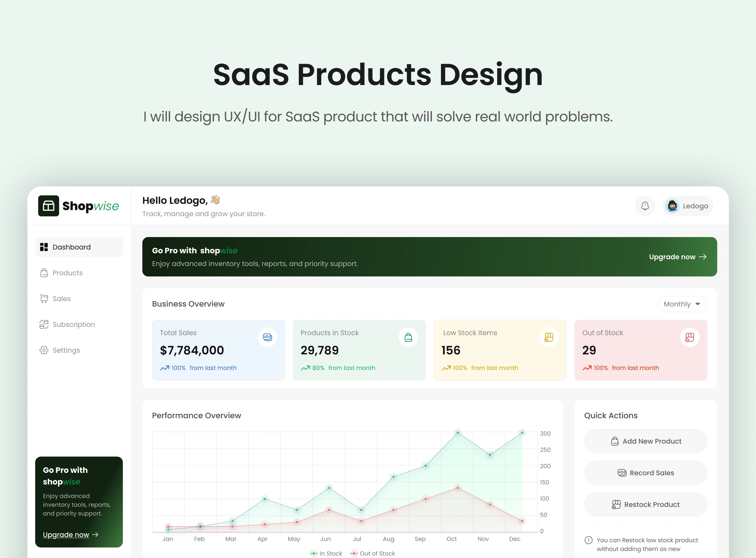Click Upgrade now in the top banner

pos(677,257)
